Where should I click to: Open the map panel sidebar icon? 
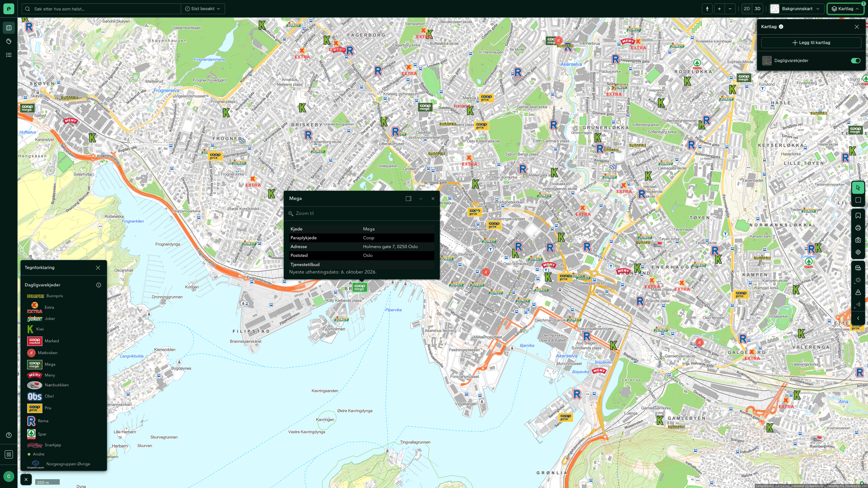(x=9, y=28)
